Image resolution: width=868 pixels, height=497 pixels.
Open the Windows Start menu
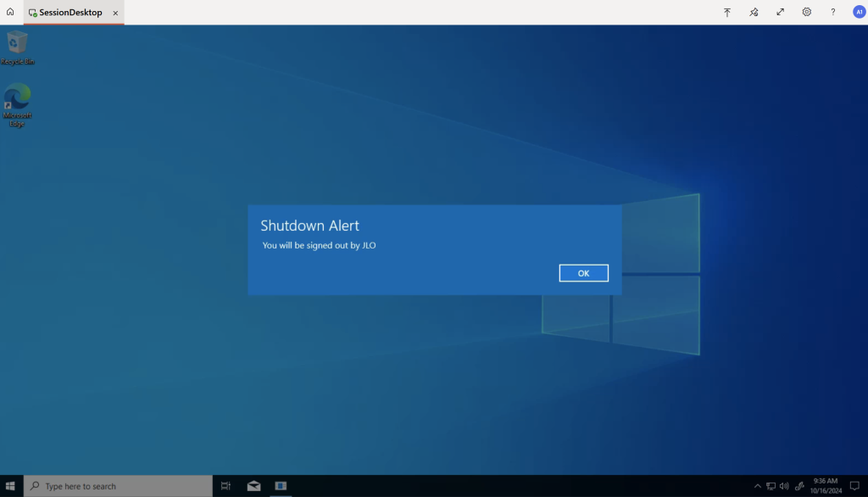pyautogui.click(x=10, y=486)
